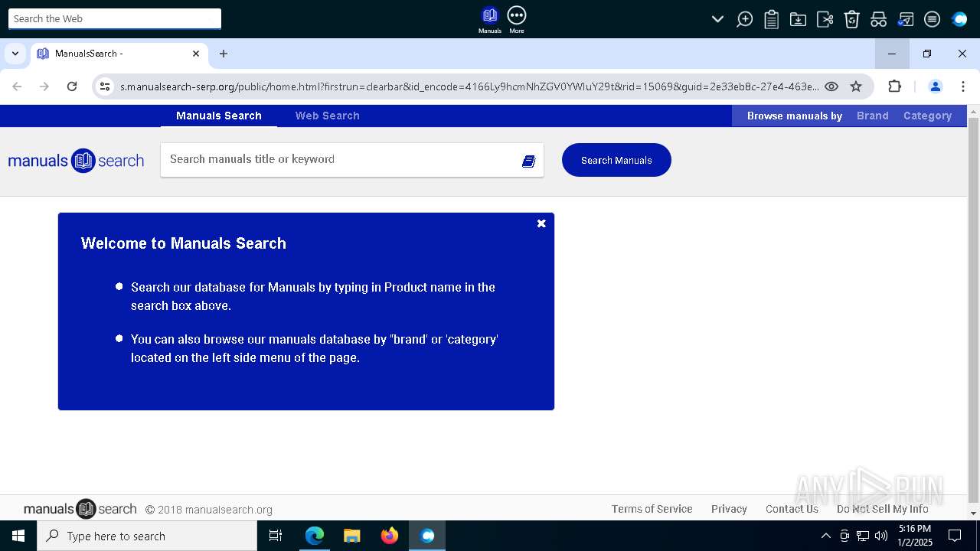
Task: Select the ManualsSearch browser tab
Action: pyautogui.click(x=119, y=54)
